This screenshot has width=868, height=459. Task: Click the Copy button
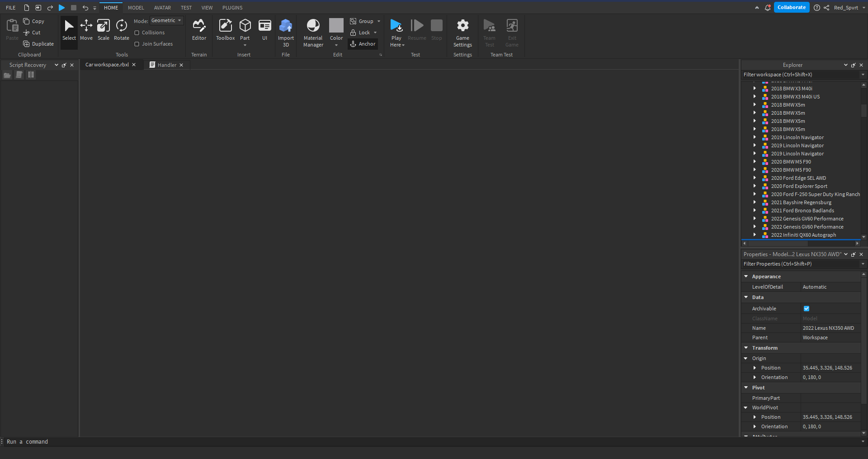click(34, 21)
